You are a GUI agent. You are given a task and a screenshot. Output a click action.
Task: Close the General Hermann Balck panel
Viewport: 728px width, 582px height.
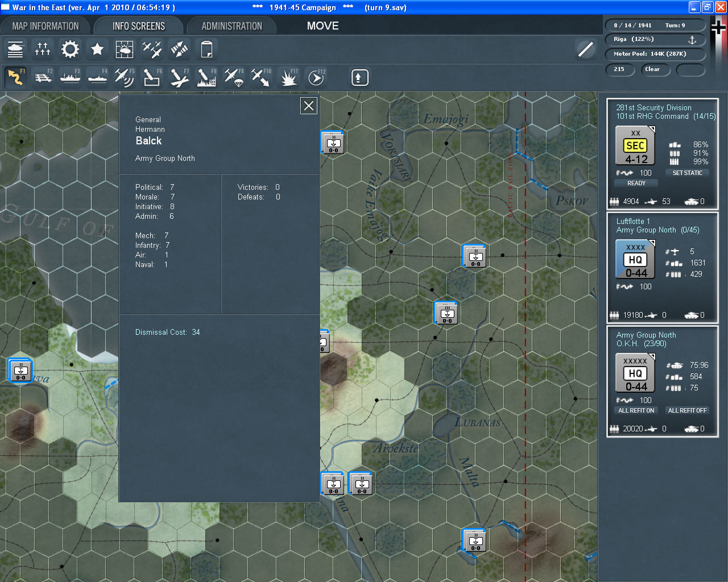(x=309, y=106)
